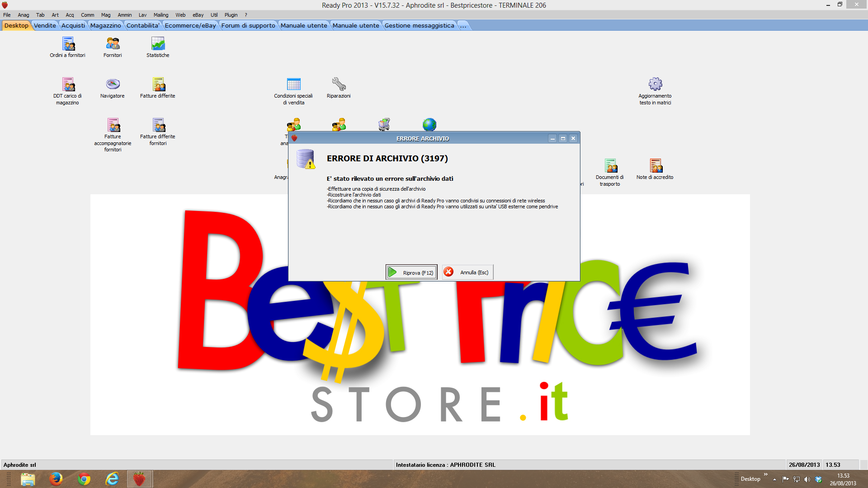Expand more tabs with the ellipsis tab
This screenshot has height=488, width=868.
click(x=463, y=26)
